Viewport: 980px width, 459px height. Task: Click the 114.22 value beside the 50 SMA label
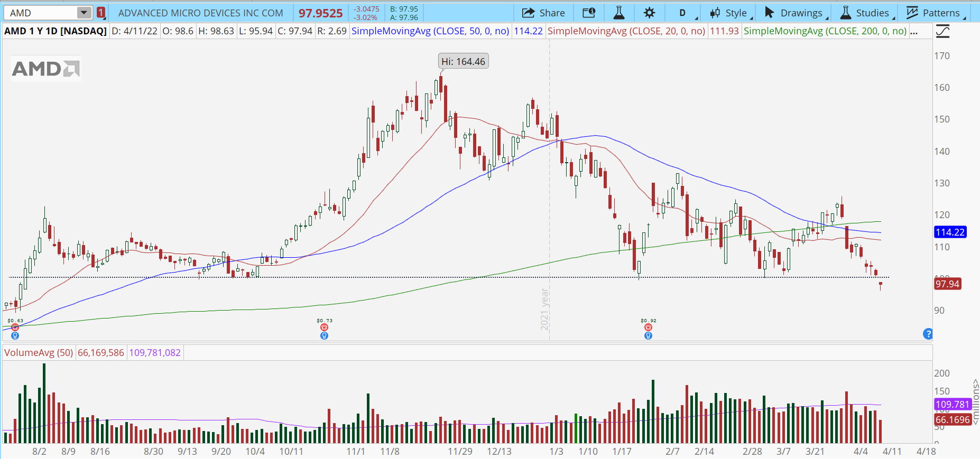coord(528,31)
